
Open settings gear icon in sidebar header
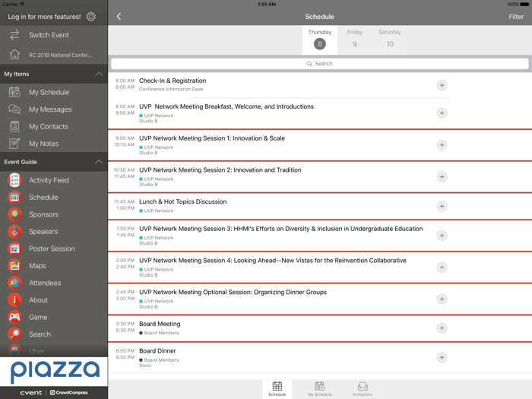pyautogui.click(x=91, y=17)
